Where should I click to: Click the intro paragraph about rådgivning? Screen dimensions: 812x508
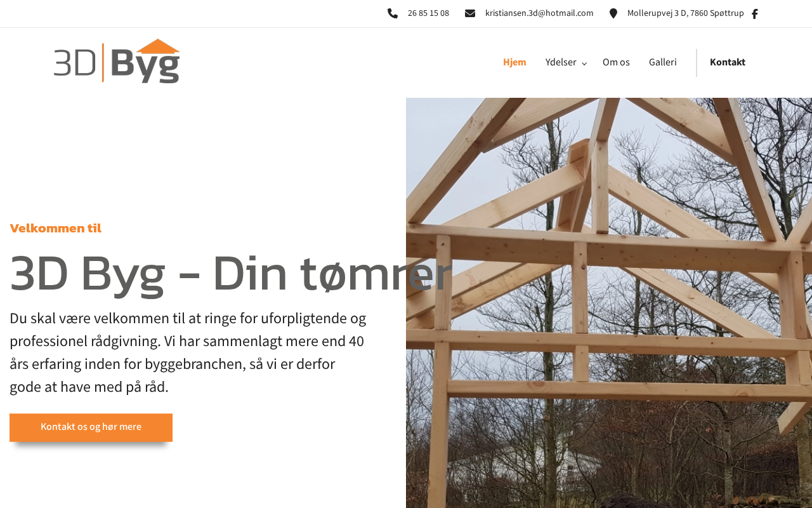(x=188, y=352)
